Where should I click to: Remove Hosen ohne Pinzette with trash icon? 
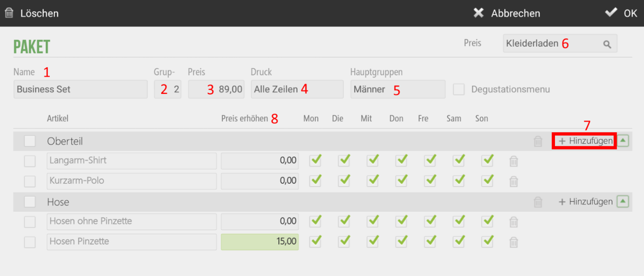[x=514, y=222]
